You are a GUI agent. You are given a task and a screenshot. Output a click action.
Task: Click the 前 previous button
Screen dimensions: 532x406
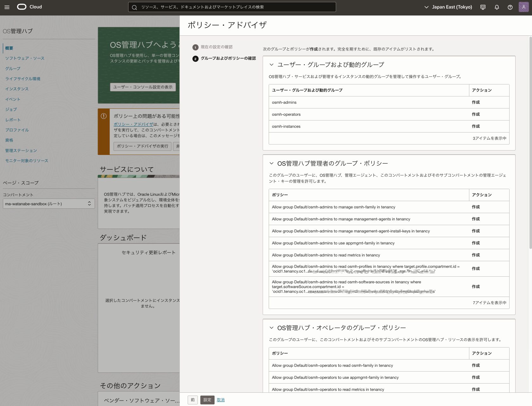[x=192, y=400]
